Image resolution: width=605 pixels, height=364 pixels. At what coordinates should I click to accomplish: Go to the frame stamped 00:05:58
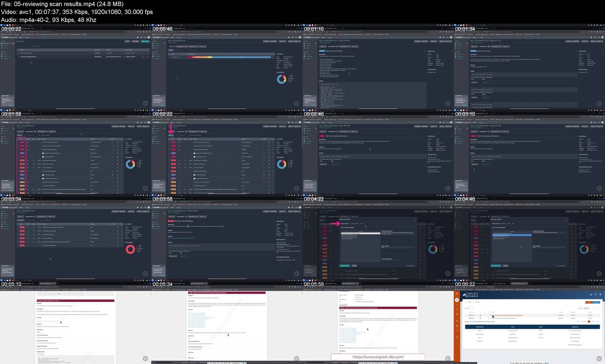pos(378,322)
